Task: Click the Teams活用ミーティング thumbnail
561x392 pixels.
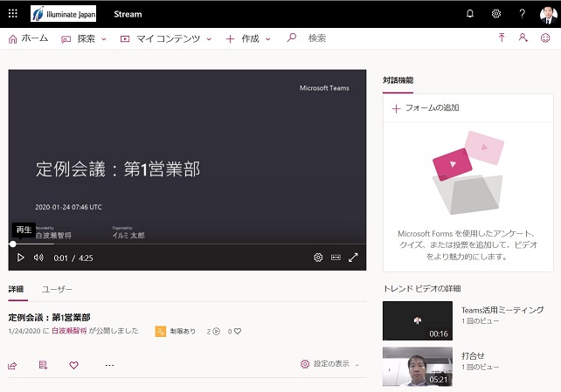Action: [418, 320]
